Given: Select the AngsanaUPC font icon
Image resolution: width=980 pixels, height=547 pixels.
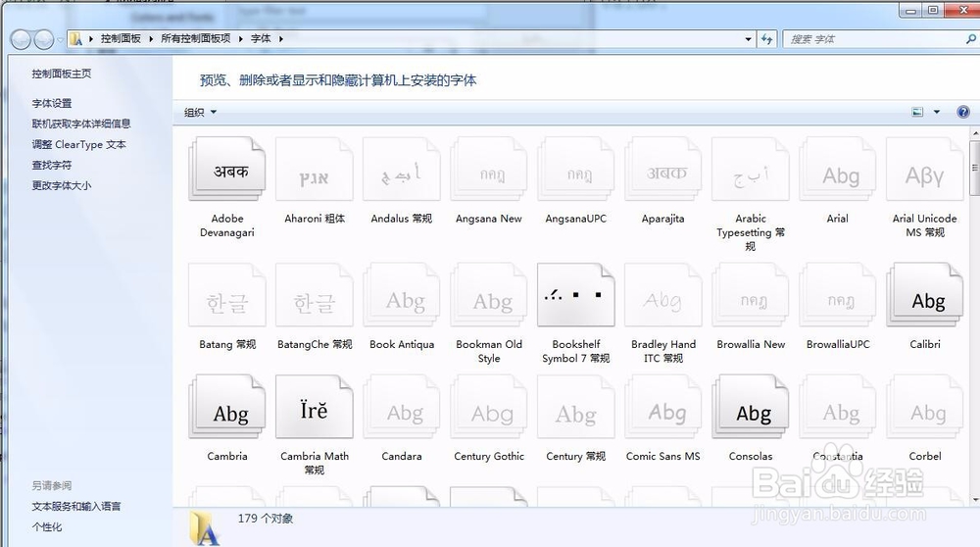Looking at the screenshot, I should coord(575,169).
